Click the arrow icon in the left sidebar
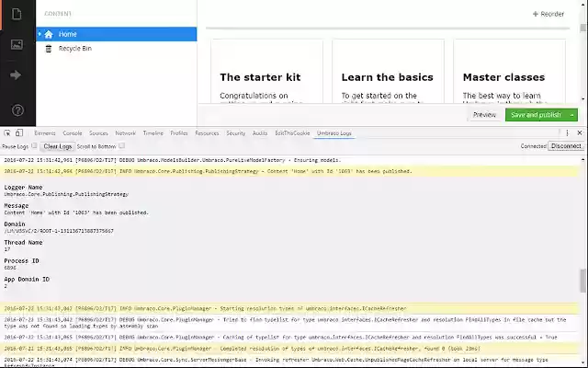 [16, 75]
